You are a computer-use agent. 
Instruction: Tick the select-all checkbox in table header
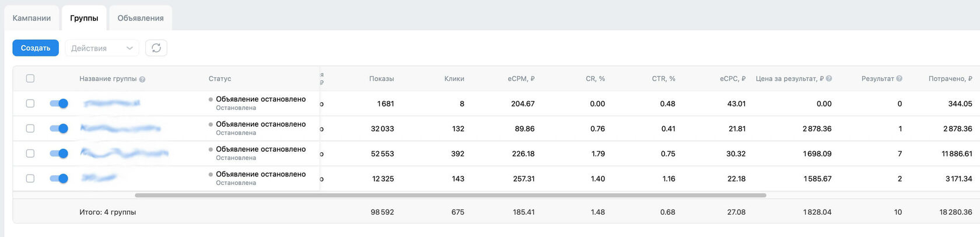[x=30, y=79]
